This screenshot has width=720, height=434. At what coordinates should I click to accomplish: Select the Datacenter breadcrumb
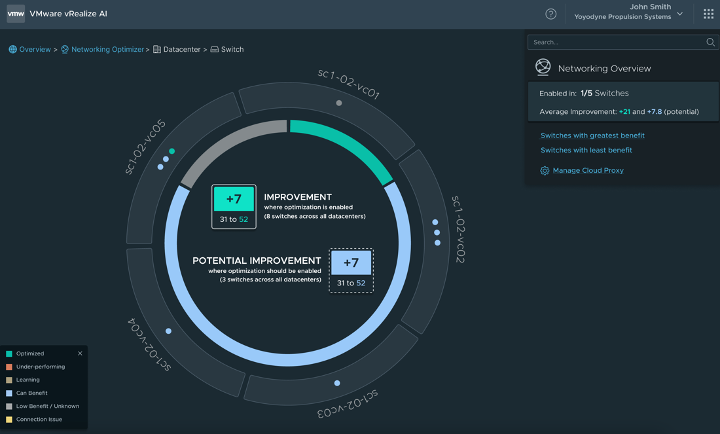(182, 49)
